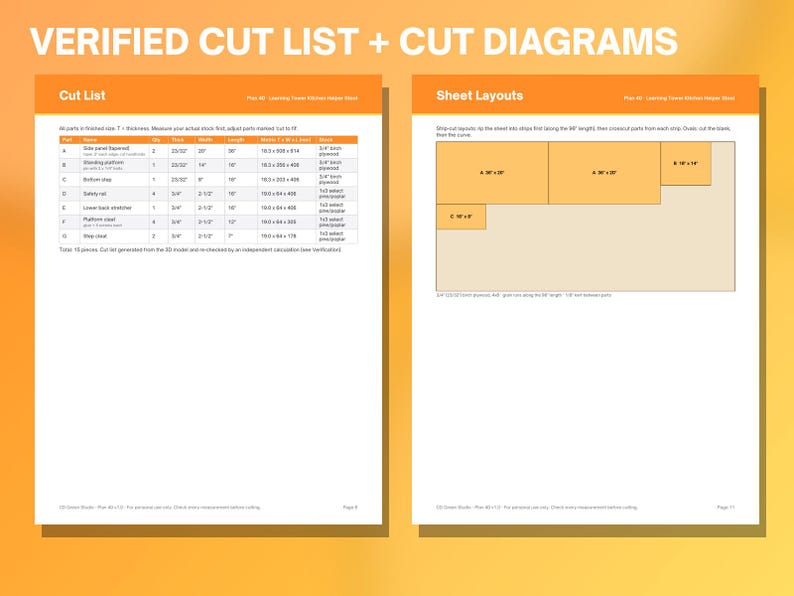Click the 'C 16" x 8"' piece in the diagram
794x596 pixels.
(x=461, y=217)
